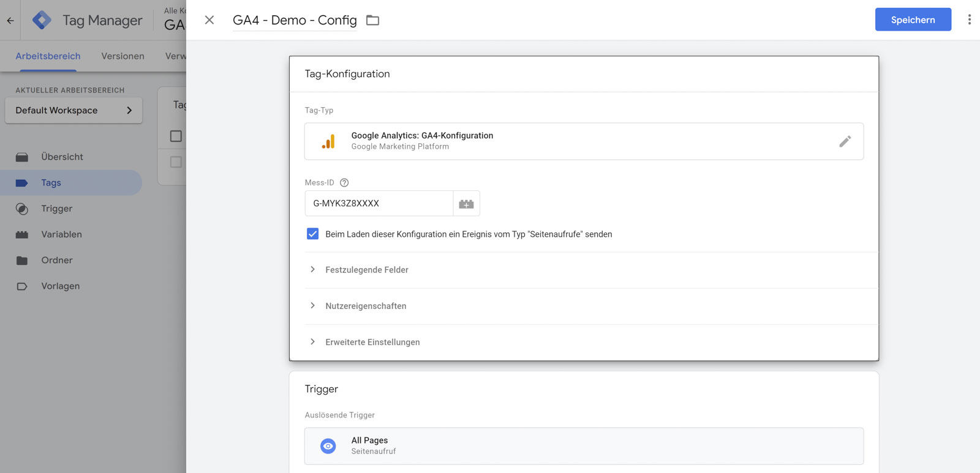Click the Tags sidebar icon

pyautogui.click(x=22, y=182)
